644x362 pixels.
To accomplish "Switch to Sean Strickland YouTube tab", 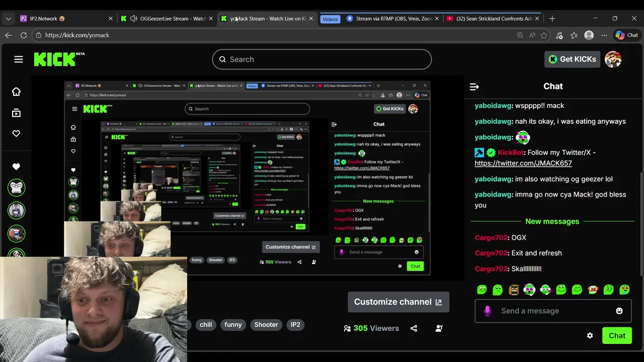I will 493,19.
